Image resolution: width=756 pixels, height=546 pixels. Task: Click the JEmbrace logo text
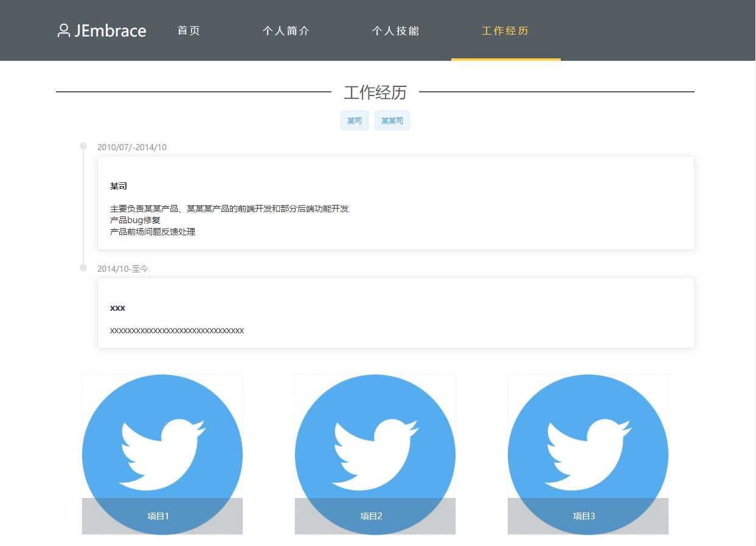(110, 31)
